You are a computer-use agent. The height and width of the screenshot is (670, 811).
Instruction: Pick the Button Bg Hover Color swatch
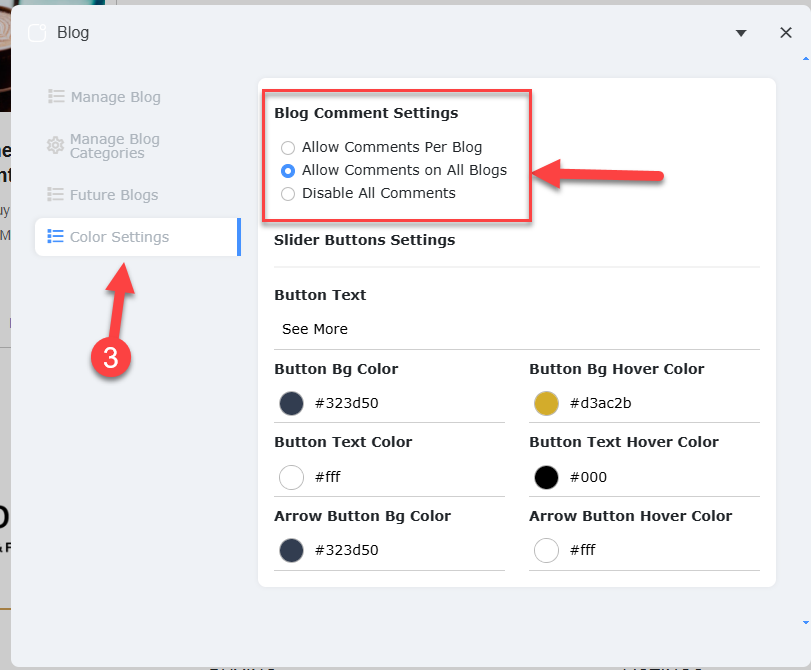tap(546, 404)
